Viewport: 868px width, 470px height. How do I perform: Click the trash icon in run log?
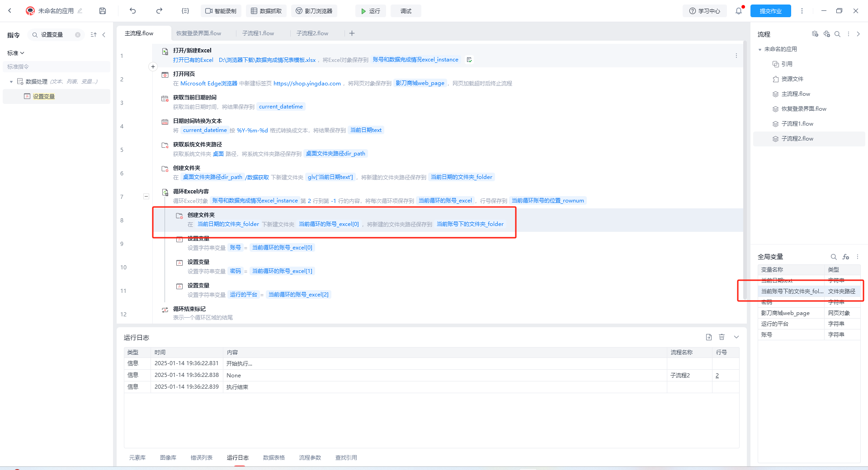tap(722, 337)
